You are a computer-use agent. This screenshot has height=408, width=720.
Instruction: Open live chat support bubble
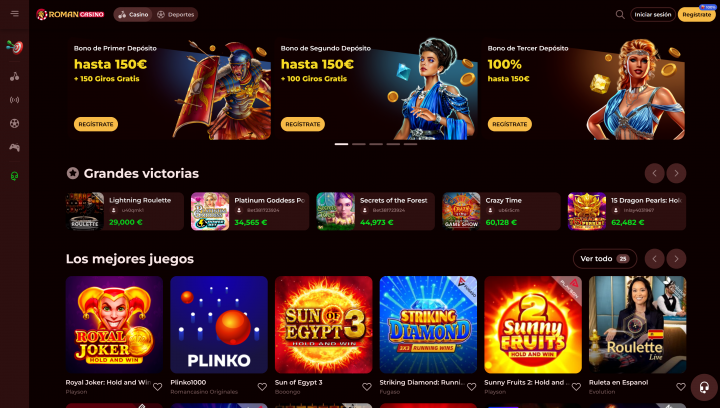tap(704, 387)
